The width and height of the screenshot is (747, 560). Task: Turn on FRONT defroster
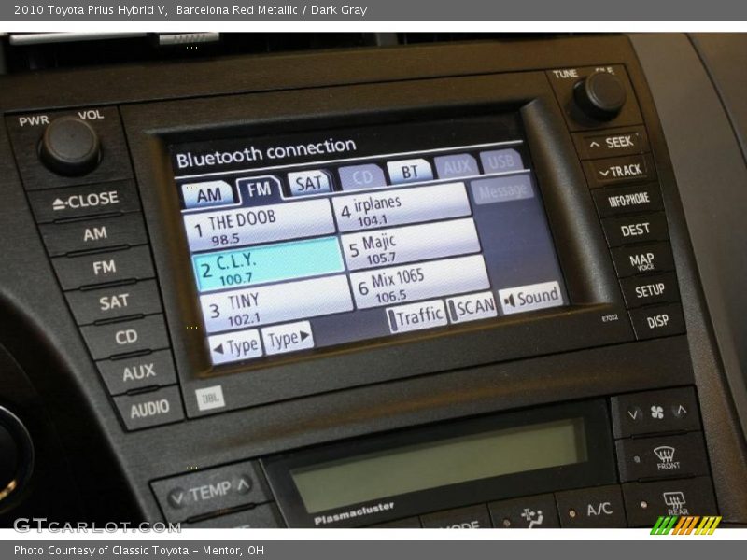[666, 457]
